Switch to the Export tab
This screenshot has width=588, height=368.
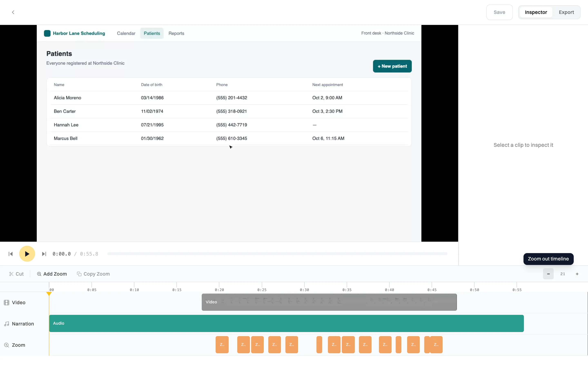pos(566,12)
